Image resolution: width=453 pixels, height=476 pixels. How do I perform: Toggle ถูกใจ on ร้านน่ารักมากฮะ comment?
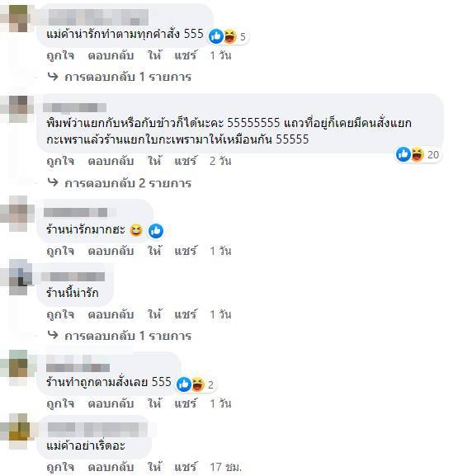tap(60, 251)
